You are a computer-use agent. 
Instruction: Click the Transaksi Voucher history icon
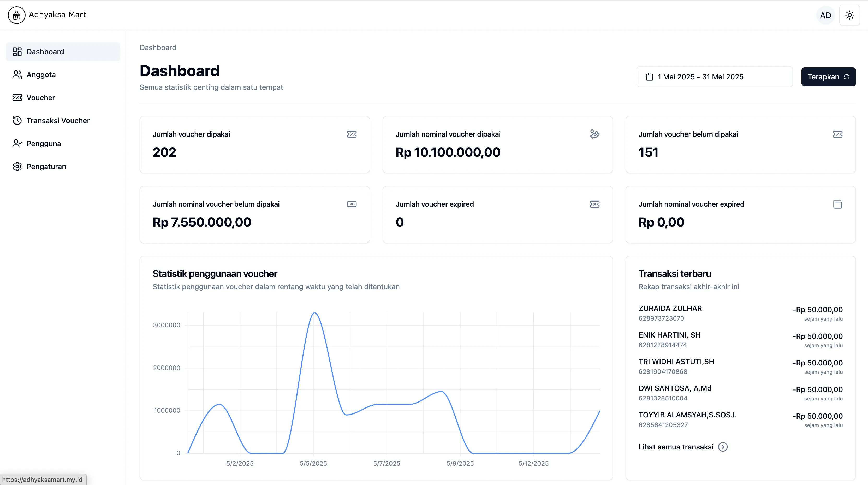tap(17, 121)
